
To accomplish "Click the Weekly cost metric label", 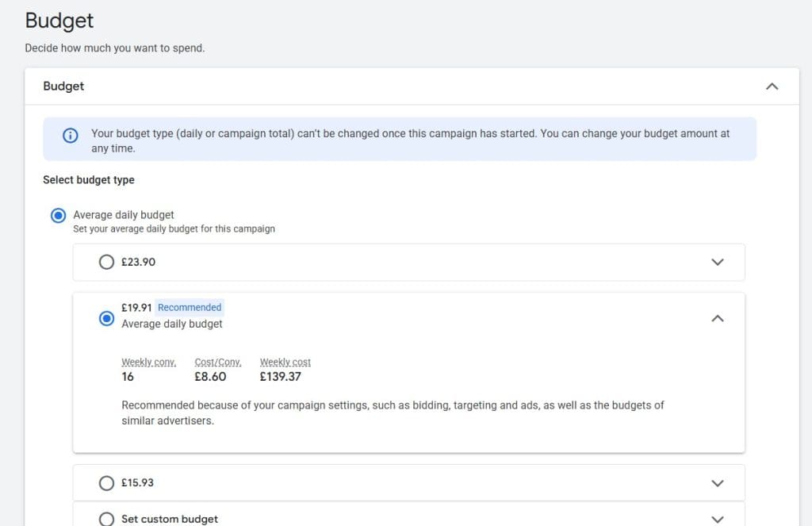I will pos(285,362).
